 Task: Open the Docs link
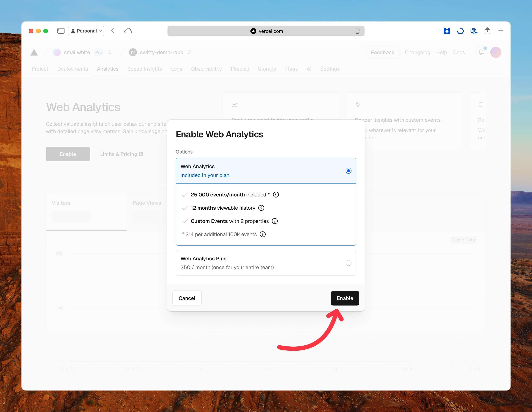(459, 52)
